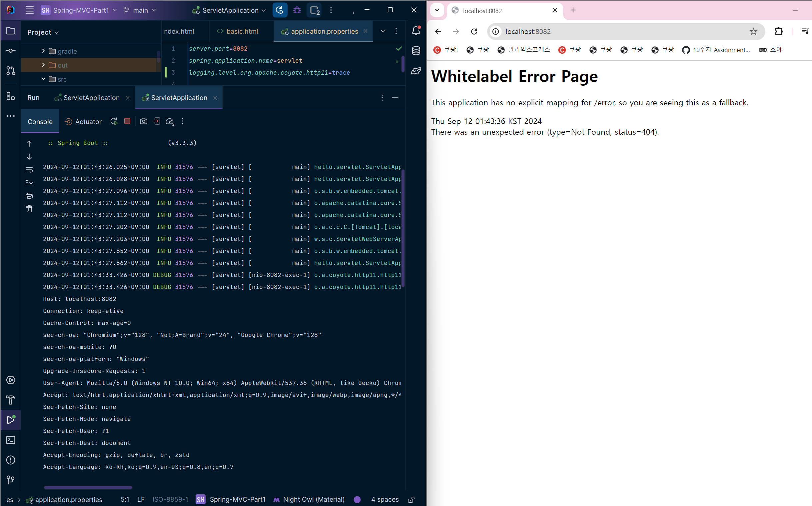The height and width of the screenshot is (506, 812).
Task: Reload the localhost:8082 page in Chrome
Action: click(x=474, y=31)
